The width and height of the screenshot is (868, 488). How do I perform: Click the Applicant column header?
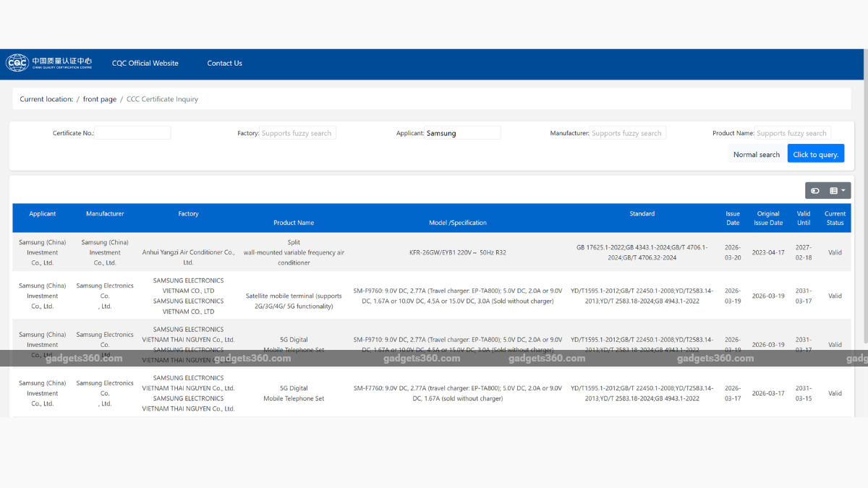(43, 214)
